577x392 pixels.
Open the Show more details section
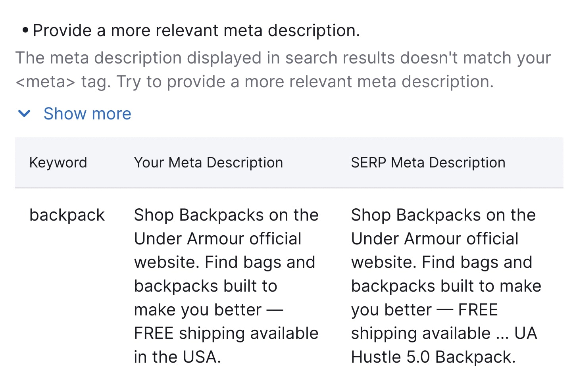click(87, 114)
